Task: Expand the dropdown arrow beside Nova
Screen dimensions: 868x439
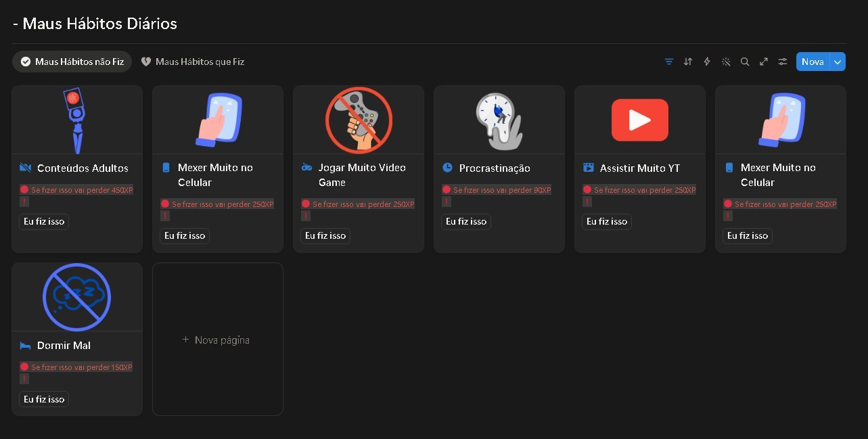Action: pos(838,62)
